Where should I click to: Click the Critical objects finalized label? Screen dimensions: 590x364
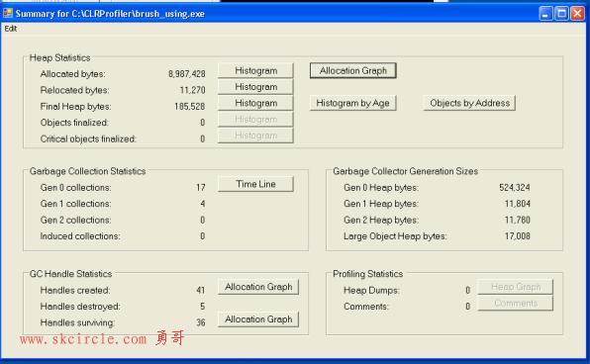(88, 138)
